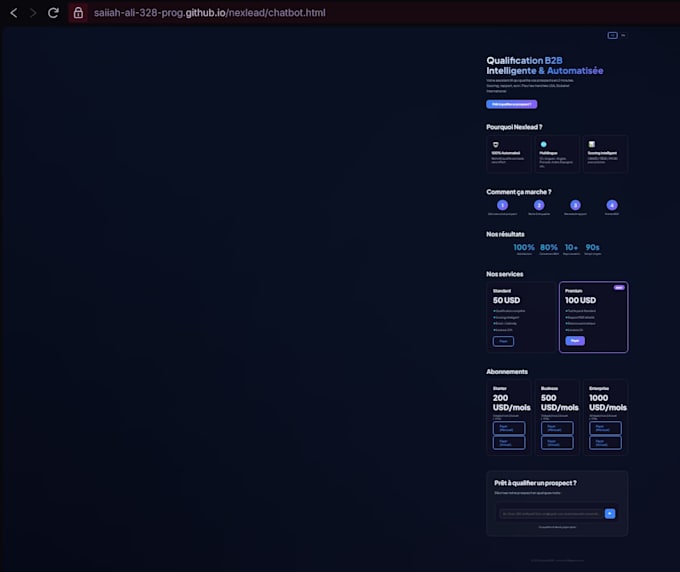Choose annual payment for the Enterprise plan
The image size is (680, 572).
[605, 443]
